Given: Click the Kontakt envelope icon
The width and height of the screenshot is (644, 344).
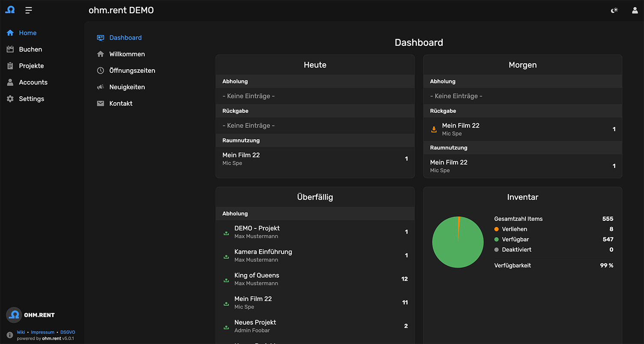Looking at the screenshot, I should pos(101,104).
